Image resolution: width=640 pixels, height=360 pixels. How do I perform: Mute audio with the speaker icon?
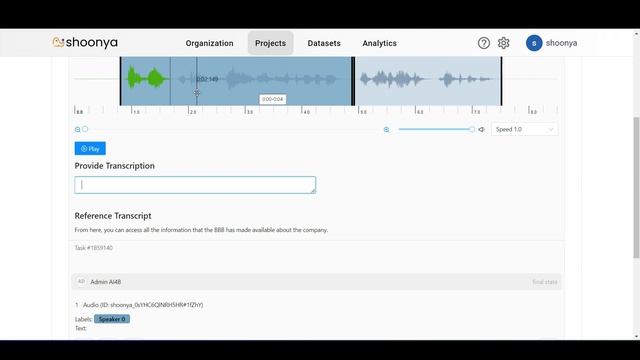point(482,129)
